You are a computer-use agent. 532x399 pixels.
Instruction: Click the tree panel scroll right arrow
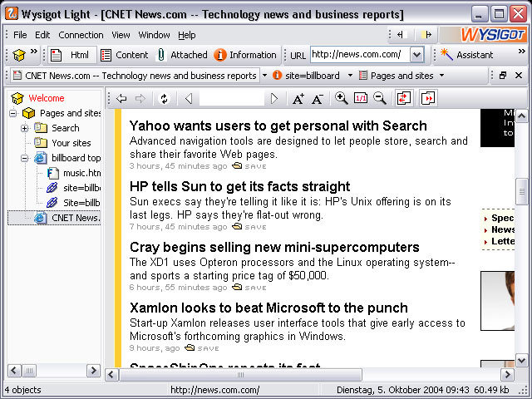(x=93, y=371)
